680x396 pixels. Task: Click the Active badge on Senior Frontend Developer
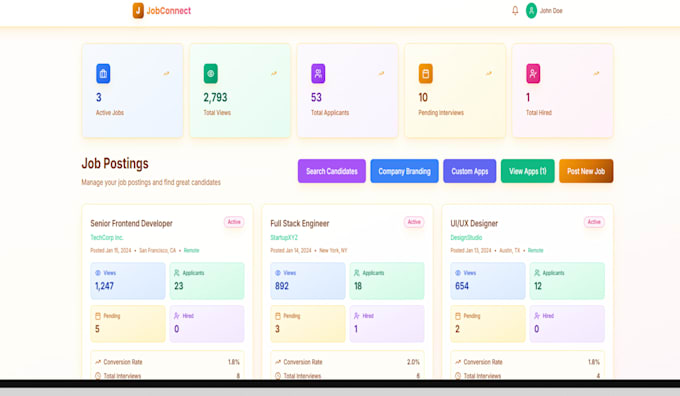point(234,222)
